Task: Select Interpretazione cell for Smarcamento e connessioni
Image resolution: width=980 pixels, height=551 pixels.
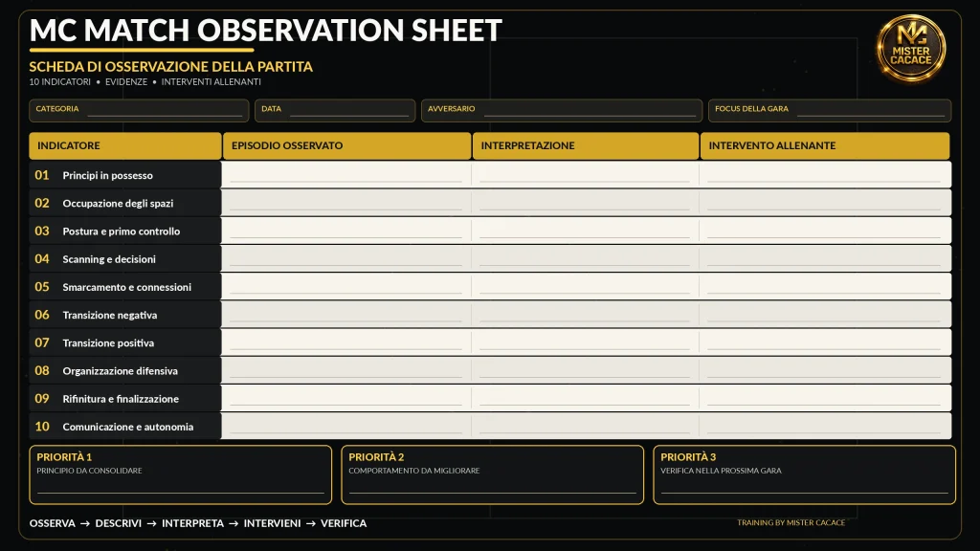Action: point(586,287)
